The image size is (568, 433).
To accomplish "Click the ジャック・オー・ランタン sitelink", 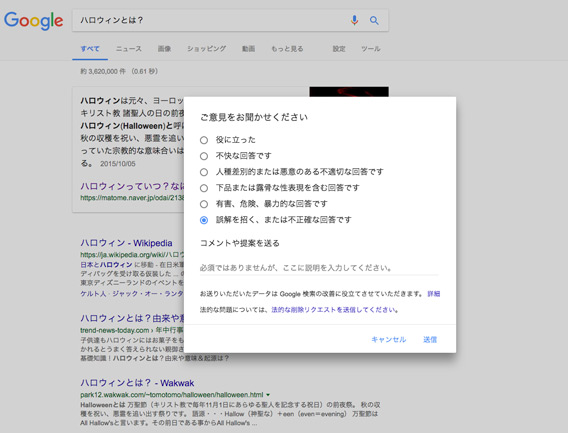I will (148, 293).
